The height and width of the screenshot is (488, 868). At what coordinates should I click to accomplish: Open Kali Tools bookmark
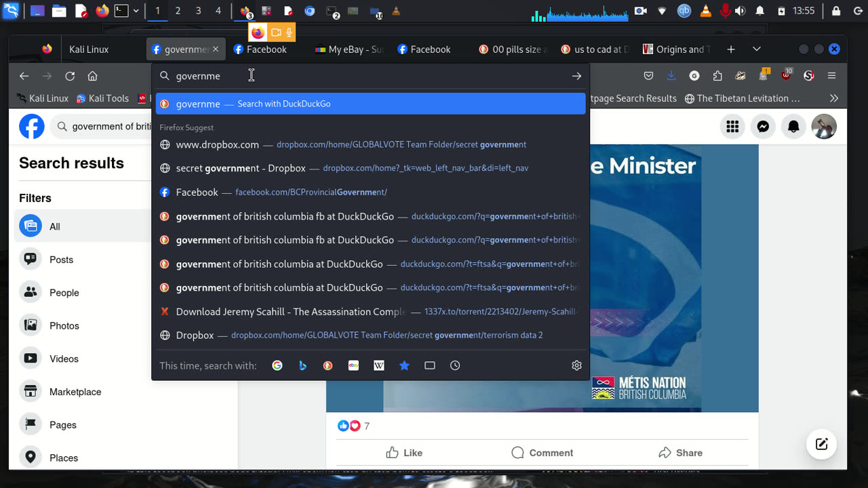click(x=102, y=98)
